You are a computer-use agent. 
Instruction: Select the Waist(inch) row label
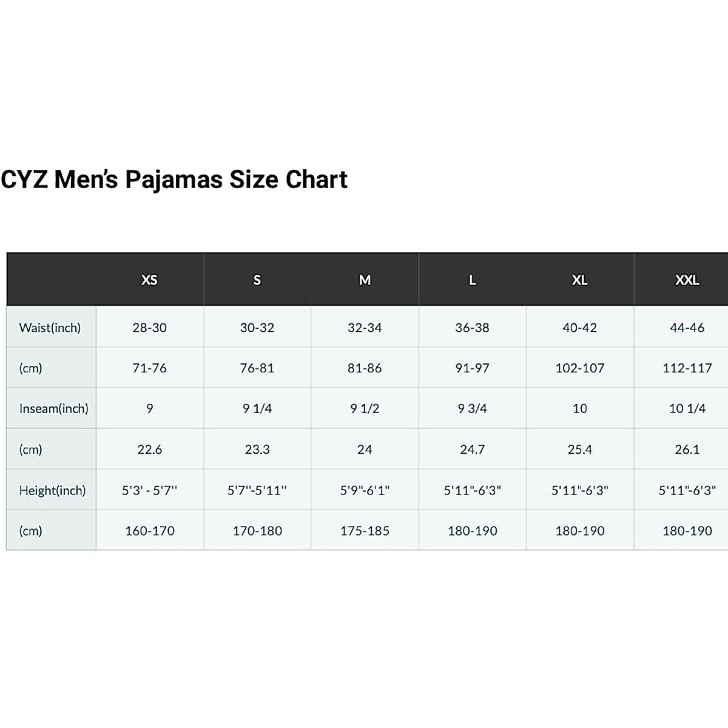50,328
